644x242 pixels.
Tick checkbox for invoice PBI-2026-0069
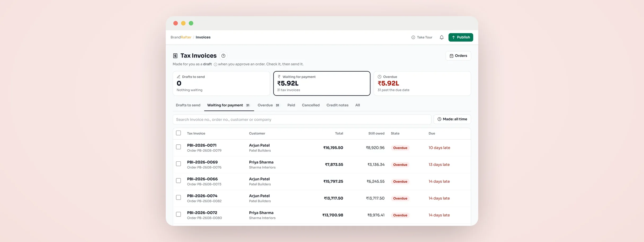(178, 164)
